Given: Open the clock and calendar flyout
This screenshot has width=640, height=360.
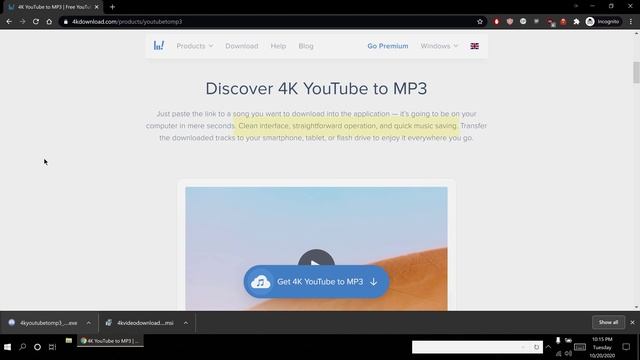Looking at the screenshot, I should pos(602,347).
